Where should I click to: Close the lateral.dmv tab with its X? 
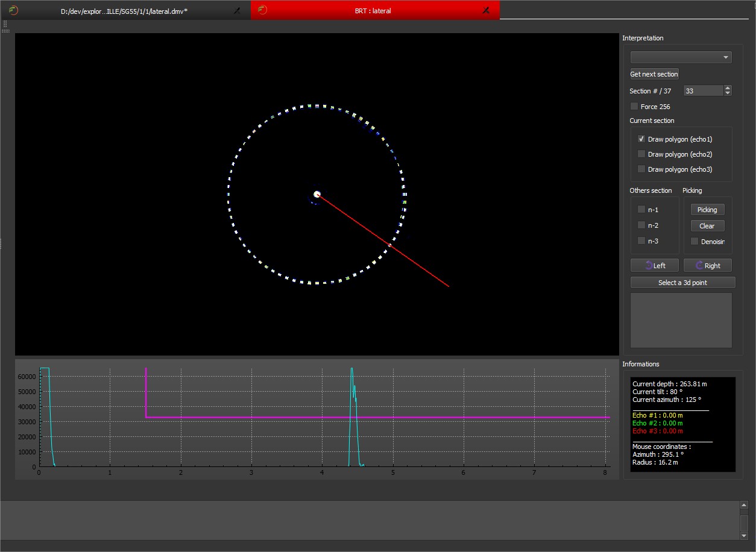(x=236, y=10)
